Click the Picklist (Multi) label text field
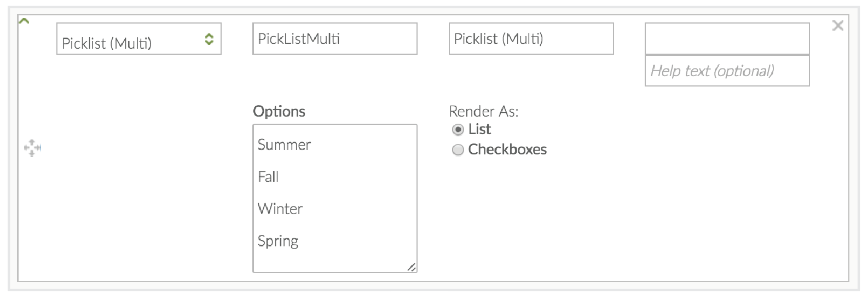Viewport: 868px width, 300px height. [531, 39]
